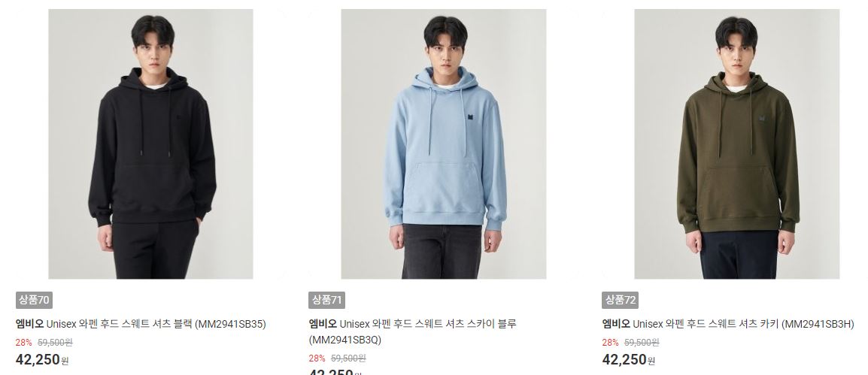Open the 스카이 블루 hoodie title link
Viewport: 868px width, 375px height.
pos(412,332)
